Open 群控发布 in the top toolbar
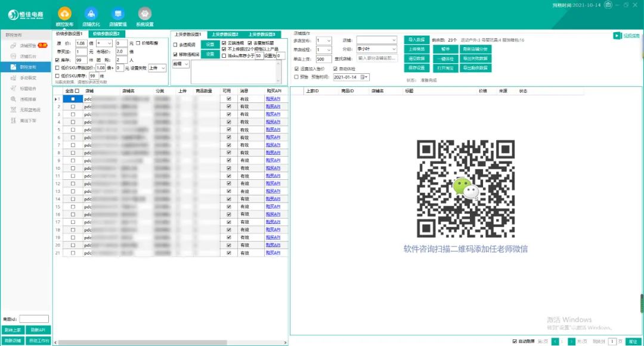This screenshot has height=346, width=644. (64, 17)
